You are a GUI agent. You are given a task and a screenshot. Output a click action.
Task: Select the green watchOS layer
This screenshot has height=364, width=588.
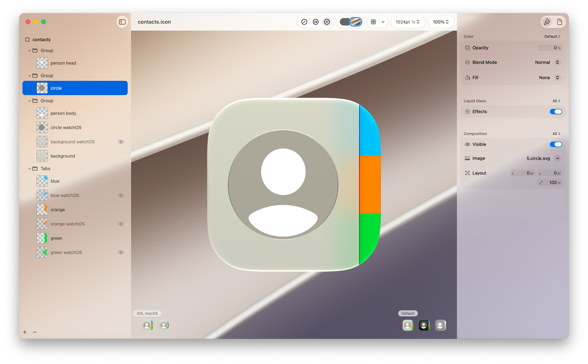(75, 252)
